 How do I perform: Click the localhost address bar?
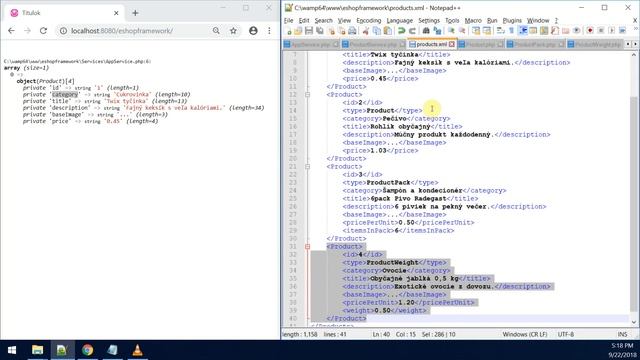click(x=122, y=31)
